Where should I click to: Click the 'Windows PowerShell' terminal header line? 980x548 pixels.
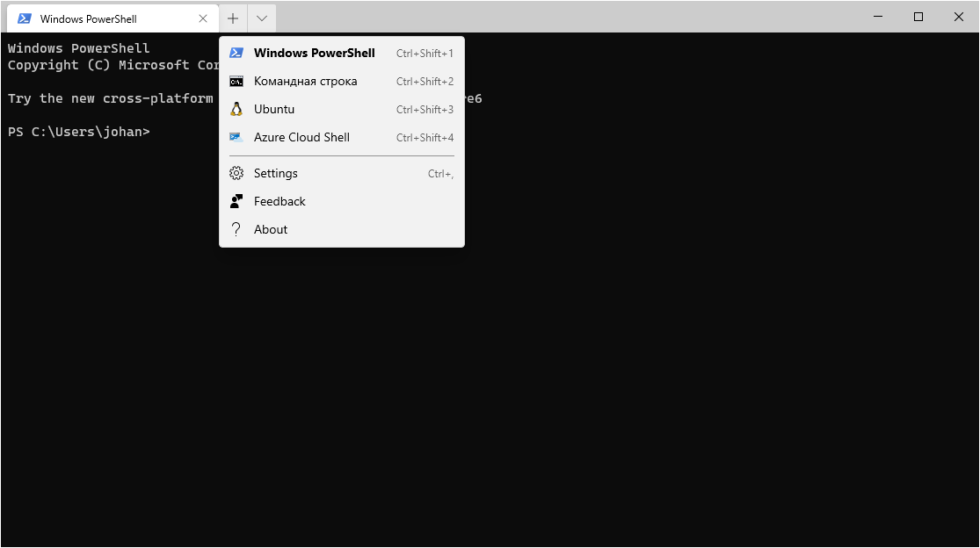(x=79, y=48)
